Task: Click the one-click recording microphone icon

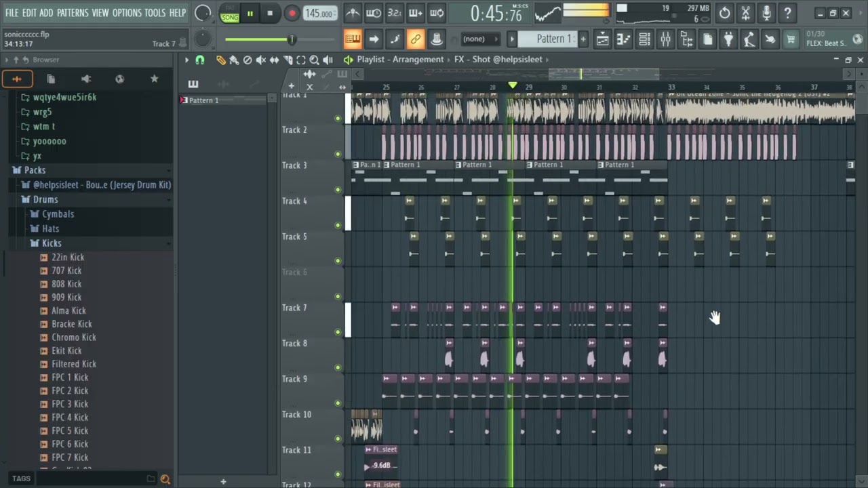Action: [x=767, y=13]
